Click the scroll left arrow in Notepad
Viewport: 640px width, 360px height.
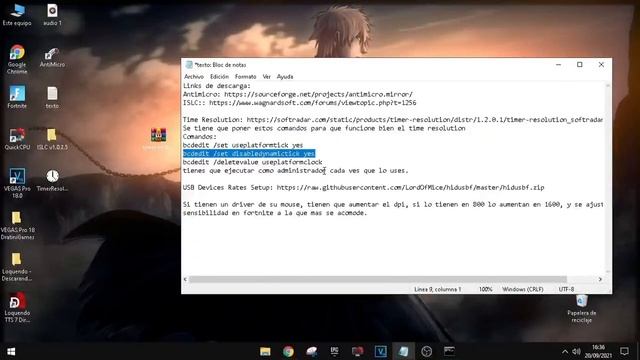click(185, 280)
